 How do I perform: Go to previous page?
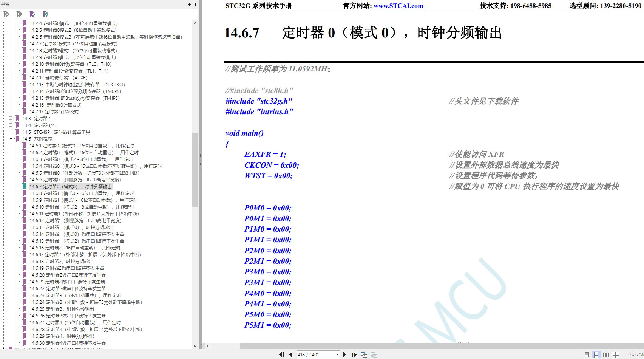point(291,354)
